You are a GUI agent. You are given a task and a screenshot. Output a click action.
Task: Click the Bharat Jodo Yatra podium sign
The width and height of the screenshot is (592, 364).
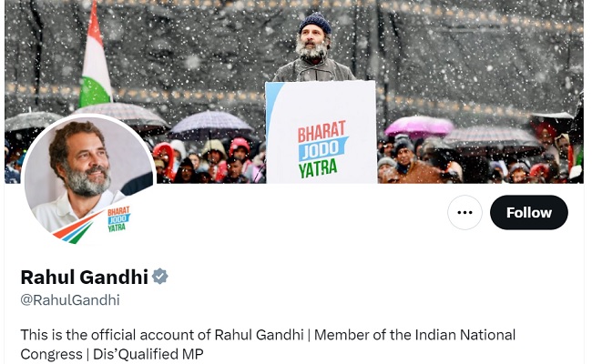pos(322,132)
